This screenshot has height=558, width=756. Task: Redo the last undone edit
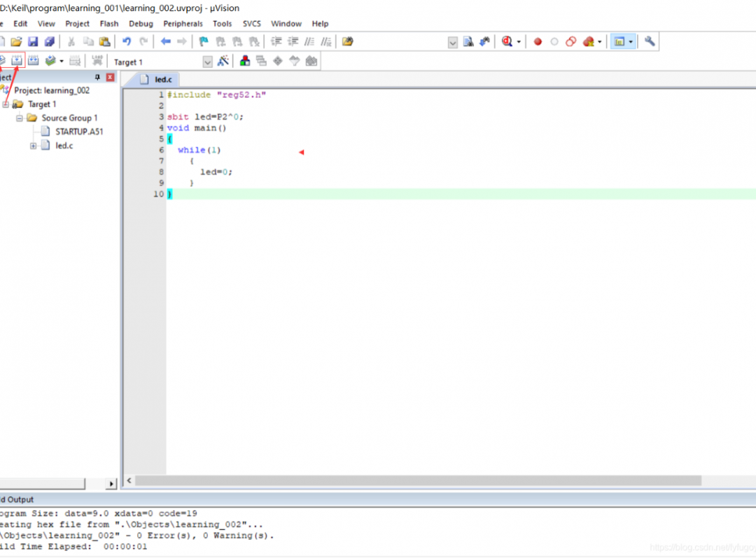tap(143, 41)
